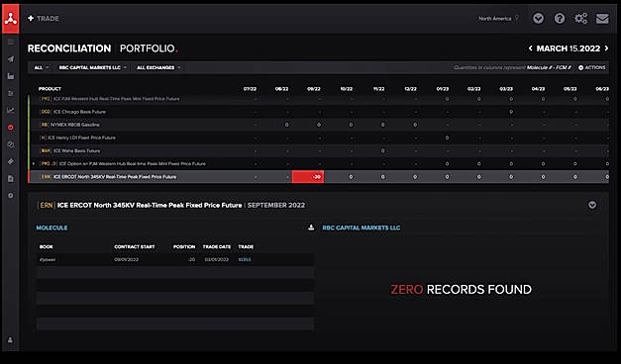
Task: Select the ICE ERCOT North 345KV row
Action: (x=319, y=177)
